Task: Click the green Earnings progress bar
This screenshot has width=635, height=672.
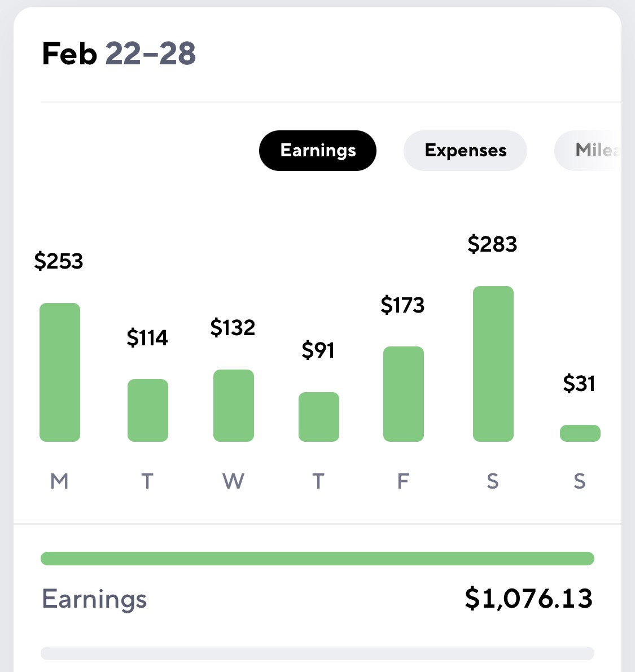Action: point(317,559)
